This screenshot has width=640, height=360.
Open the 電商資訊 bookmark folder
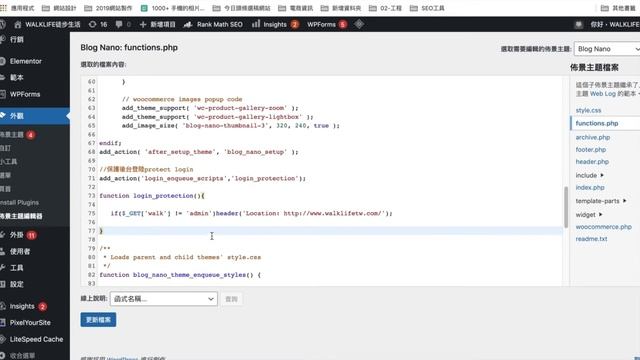tap(296, 8)
